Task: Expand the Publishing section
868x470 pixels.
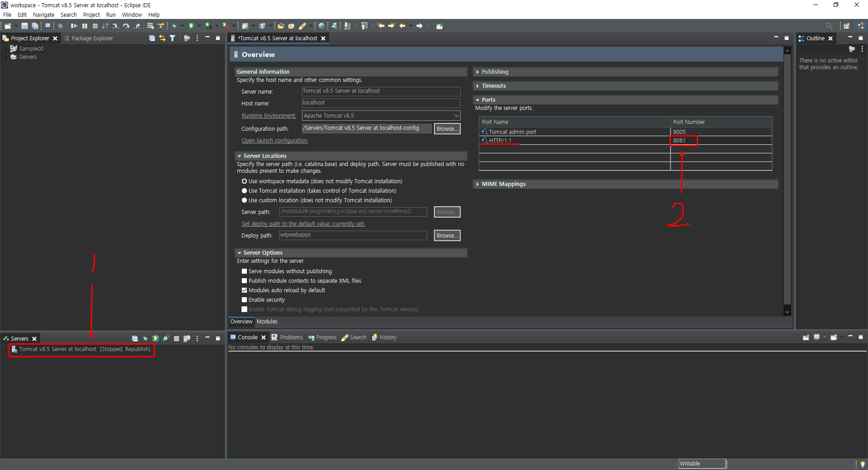Action: pyautogui.click(x=477, y=72)
